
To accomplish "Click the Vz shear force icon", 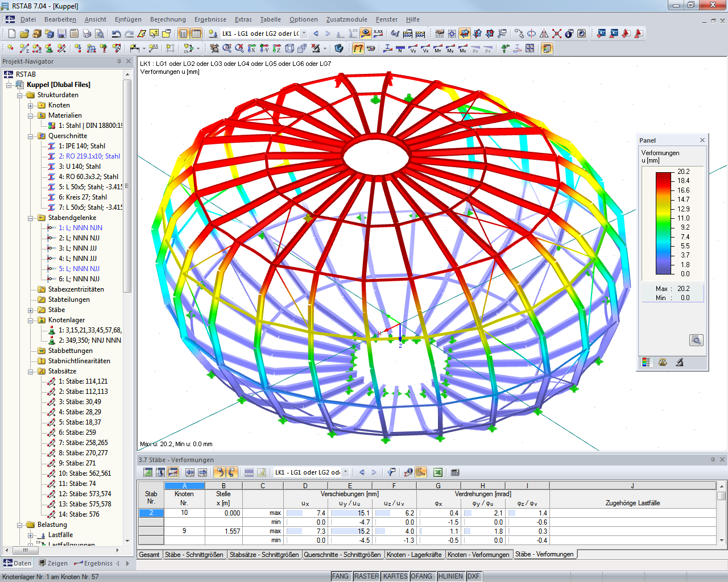I will click(425, 48).
